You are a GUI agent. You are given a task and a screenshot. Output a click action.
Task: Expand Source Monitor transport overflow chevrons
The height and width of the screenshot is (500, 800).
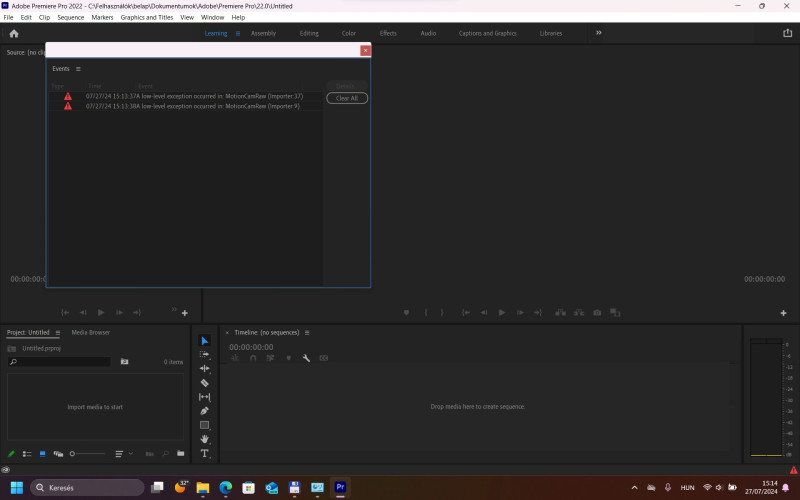pos(174,309)
